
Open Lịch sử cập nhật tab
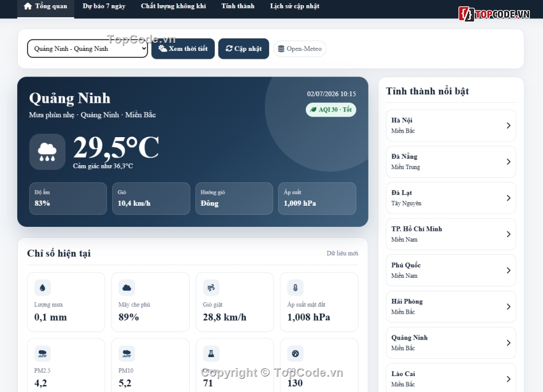pyautogui.click(x=294, y=6)
